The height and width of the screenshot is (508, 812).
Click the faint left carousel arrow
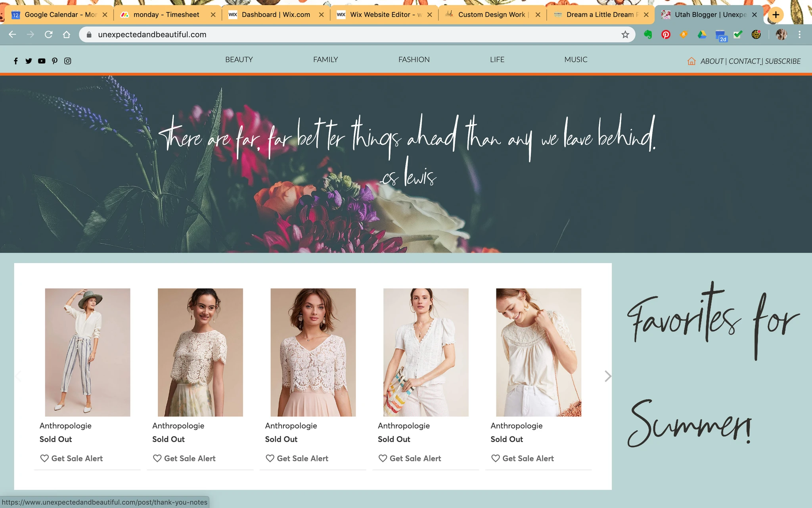pyautogui.click(x=18, y=376)
